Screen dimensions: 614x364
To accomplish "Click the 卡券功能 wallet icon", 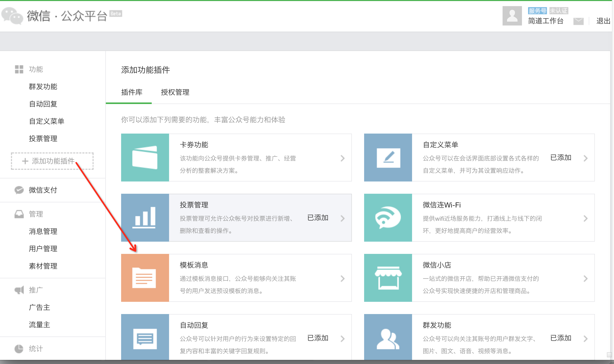I will [145, 158].
